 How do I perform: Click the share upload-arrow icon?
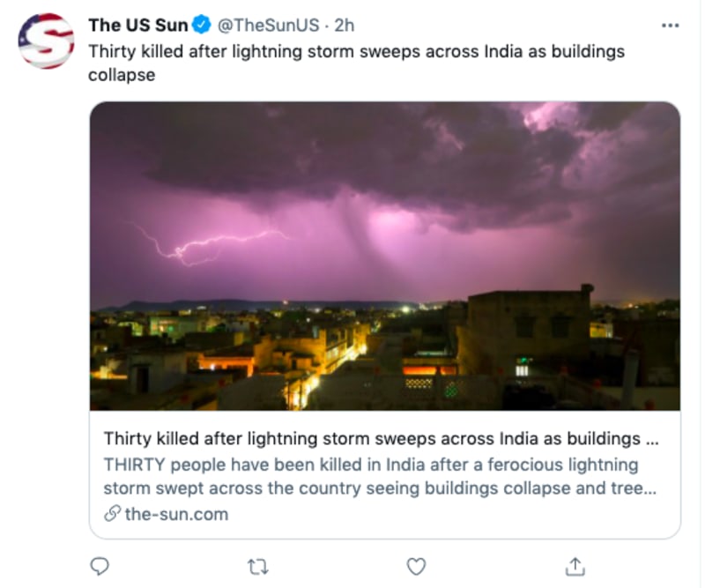click(575, 566)
